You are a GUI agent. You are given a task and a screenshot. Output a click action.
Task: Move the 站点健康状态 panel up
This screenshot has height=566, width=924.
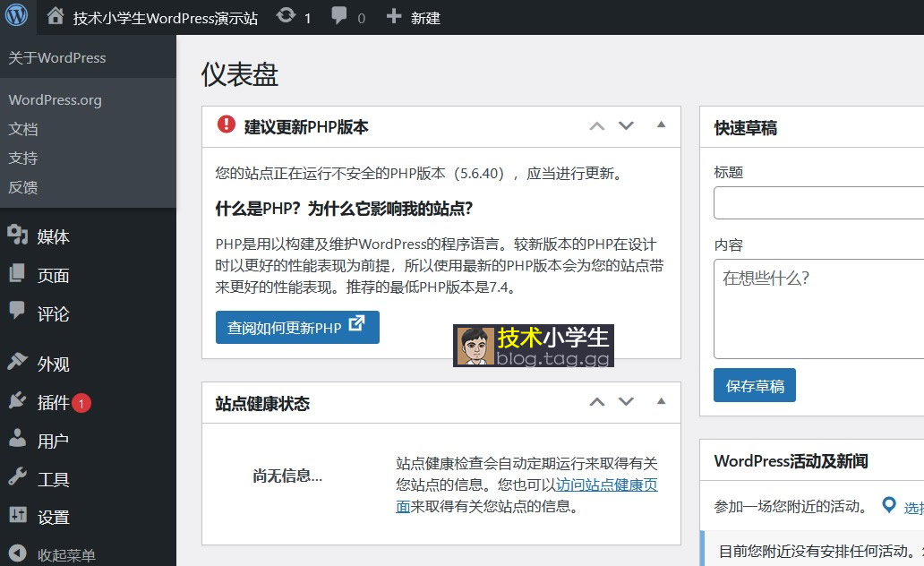coord(597,402)
